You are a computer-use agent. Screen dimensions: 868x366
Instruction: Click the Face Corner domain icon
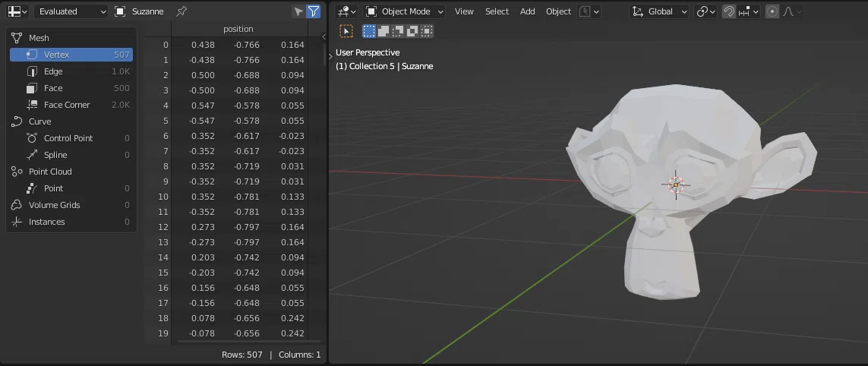pos(33,105)
